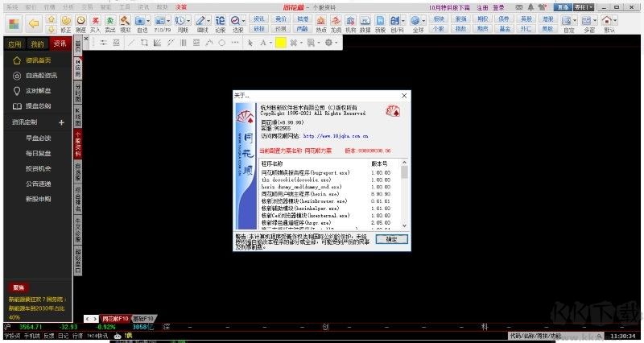Expand the gear settings dropdown in drawing bar
This screenshot has height=343, width=644.
pos(336,43)
